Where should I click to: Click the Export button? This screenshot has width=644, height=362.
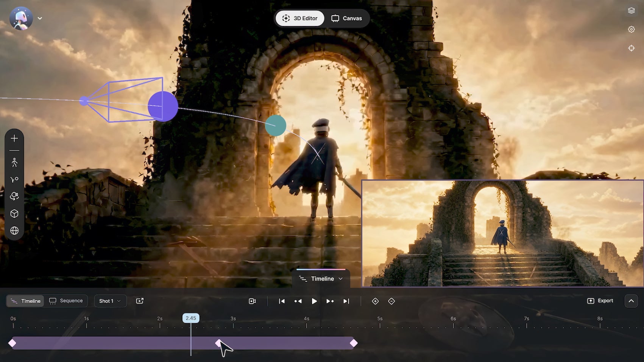coord(600,301)
